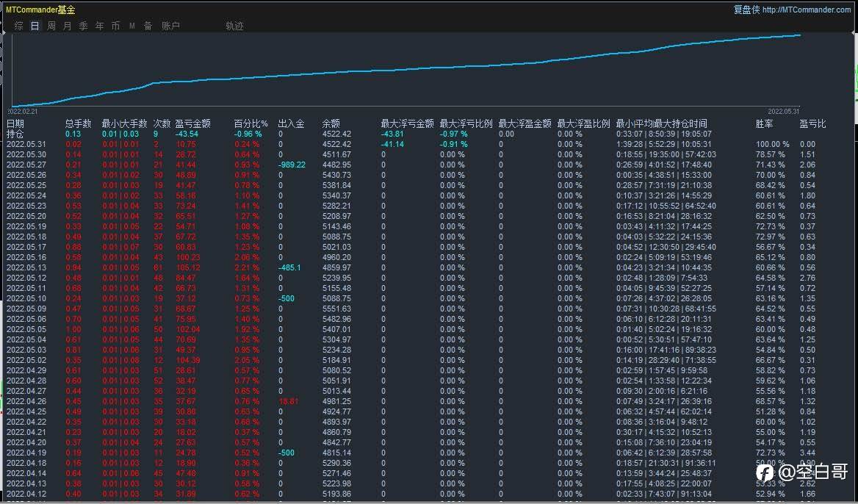Select the 持仓 open positions row

pyautogui.click(x=15, y=134)
